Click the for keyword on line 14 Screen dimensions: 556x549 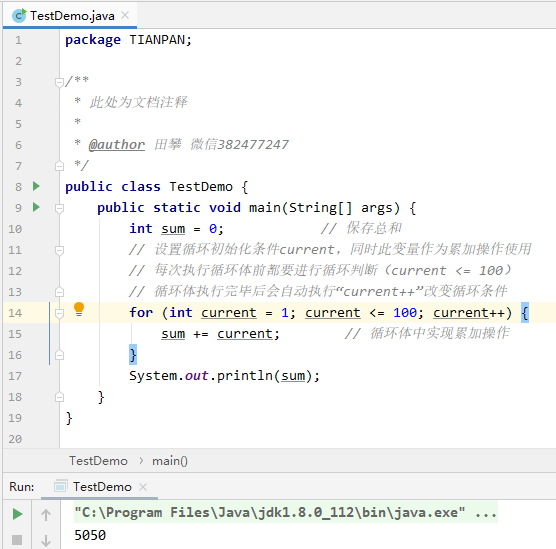coord(141,312)
